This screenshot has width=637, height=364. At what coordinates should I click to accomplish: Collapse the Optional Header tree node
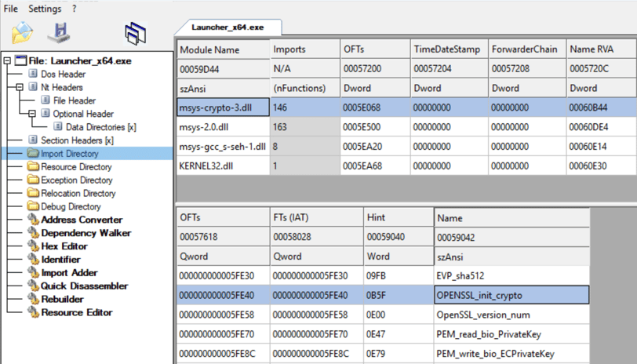point(32,114)
